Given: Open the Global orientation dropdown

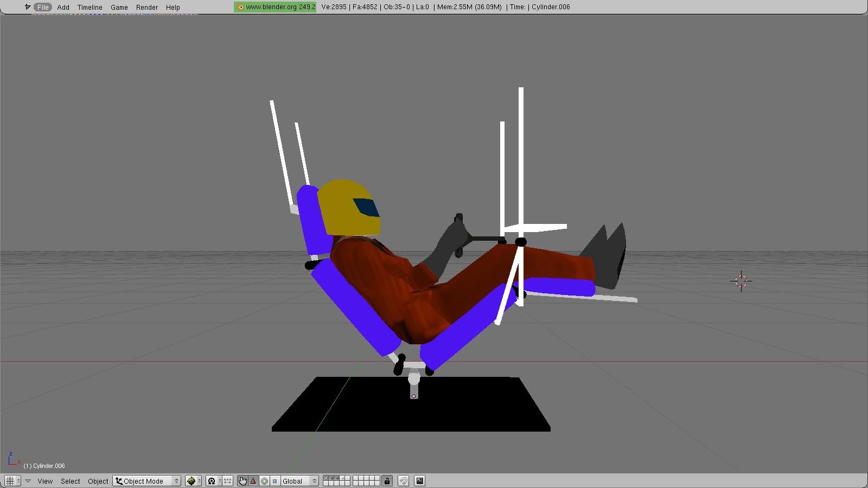Looking at the screenshot, I should coord(299,481).
